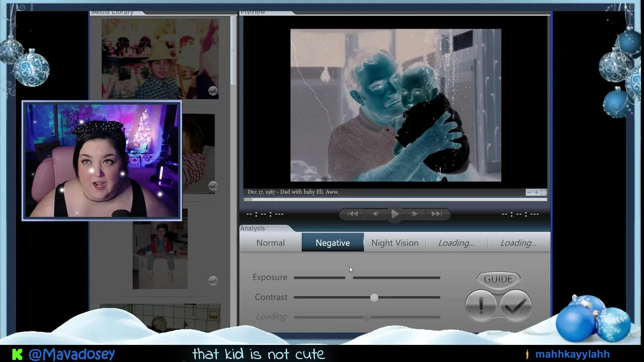644x362 pixels.
Task: Zoom out the preview with minus icon
Action: pyautogui.click(x=529, y=193)
